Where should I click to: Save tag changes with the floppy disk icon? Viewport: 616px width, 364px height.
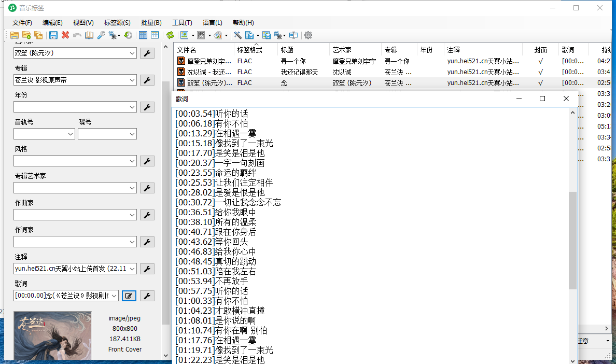click(53, 35)
